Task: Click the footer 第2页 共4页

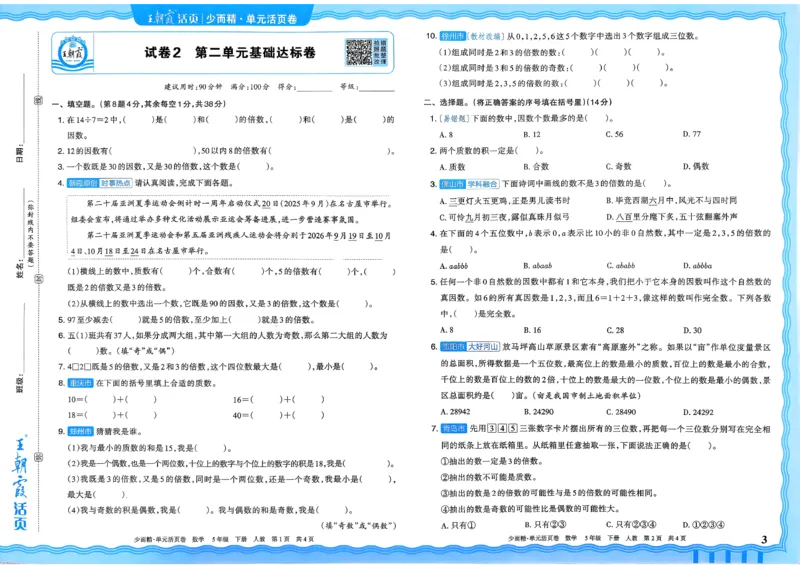Action: (x=665, y=538)
